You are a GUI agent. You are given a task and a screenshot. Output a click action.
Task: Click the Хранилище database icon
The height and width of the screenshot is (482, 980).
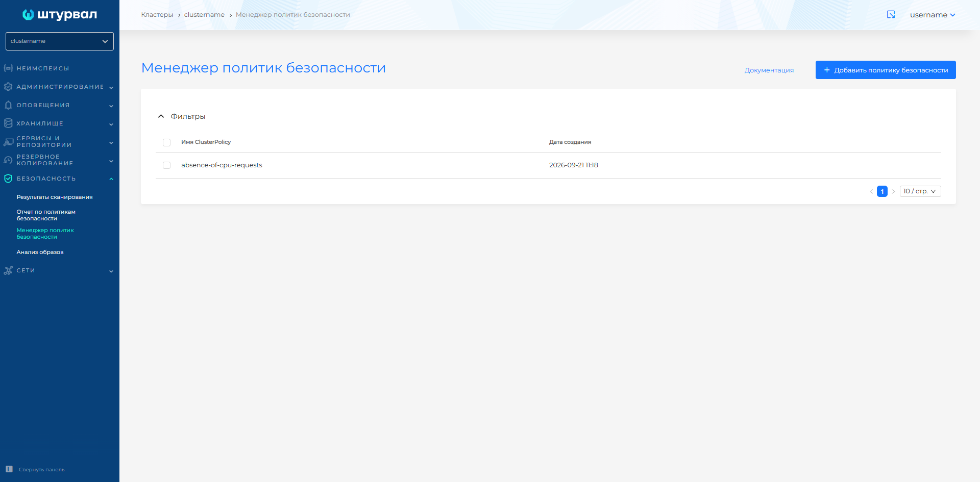(x=8, y=123)
